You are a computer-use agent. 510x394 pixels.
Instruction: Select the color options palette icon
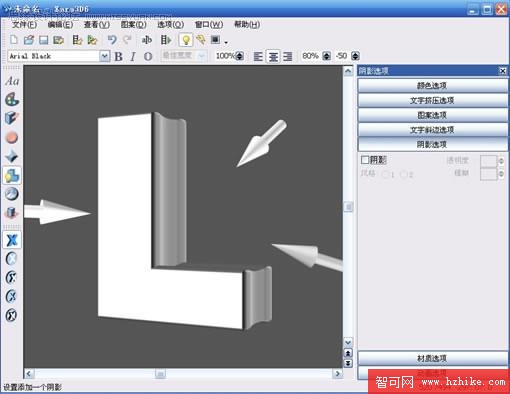point(12,99)
